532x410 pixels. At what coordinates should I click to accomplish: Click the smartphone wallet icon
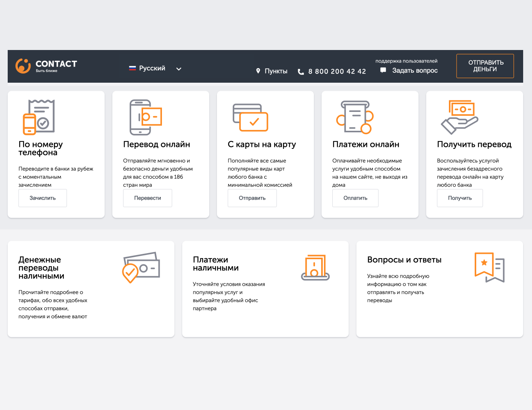pyautogui.click(x=146, y=117)
